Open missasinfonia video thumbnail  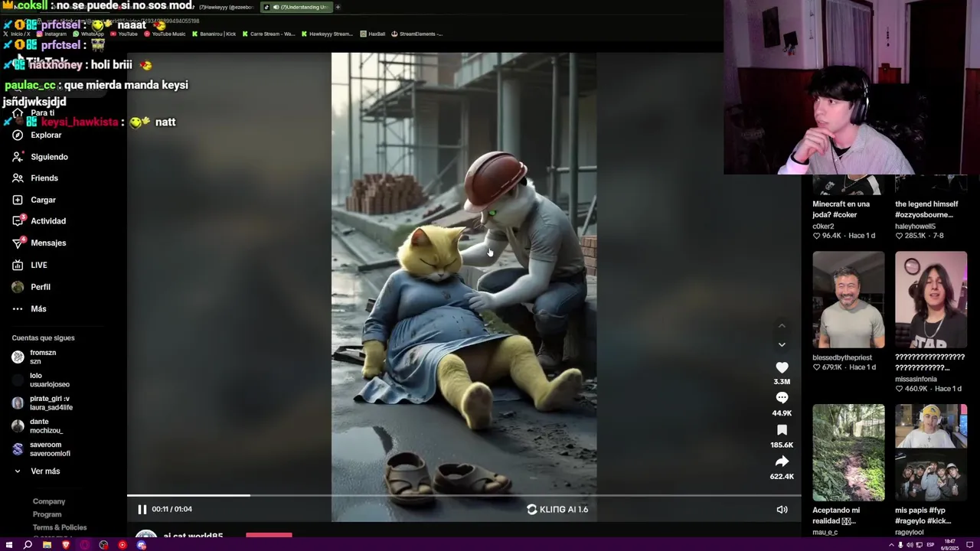coord(931,300)
